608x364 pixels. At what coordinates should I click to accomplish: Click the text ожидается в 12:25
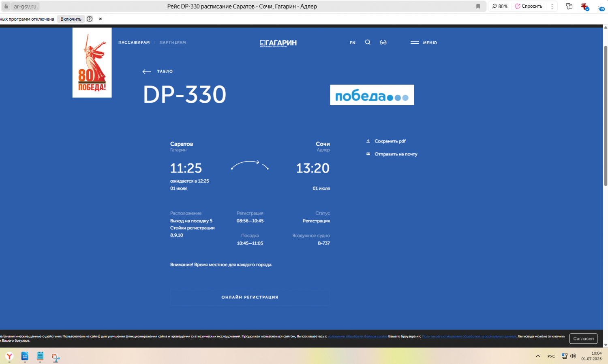pos(190,181)
